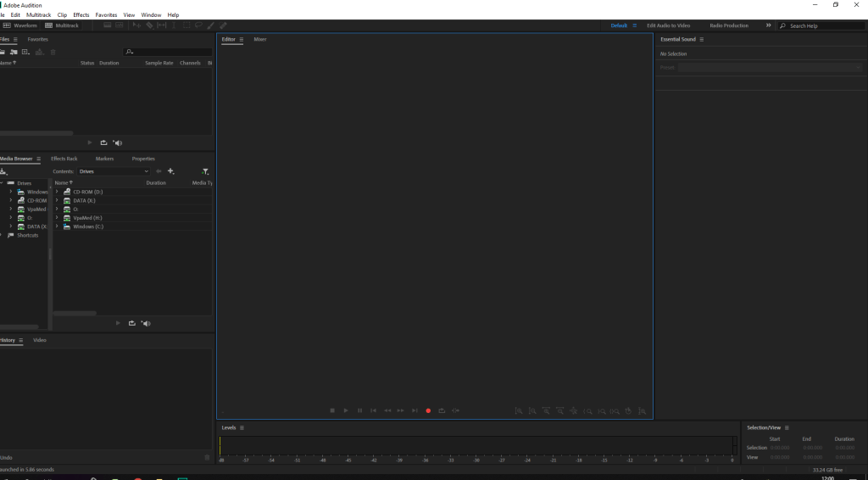Screen dimensions: 868x480
Task: Expand the Windows (C:) drive entry
Action: pyautogui.click(x=57, y=226)
